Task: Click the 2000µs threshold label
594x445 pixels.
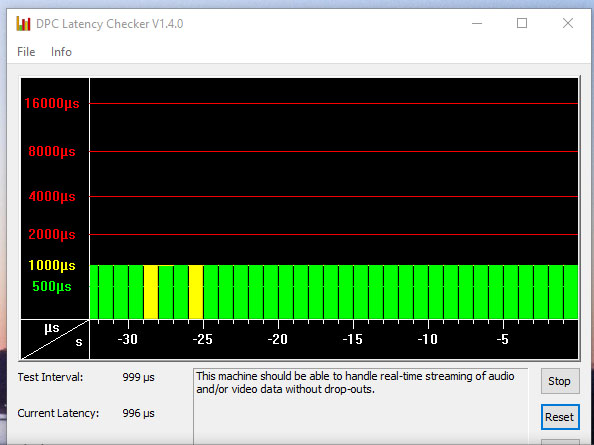Action: [x=52, y=234]
